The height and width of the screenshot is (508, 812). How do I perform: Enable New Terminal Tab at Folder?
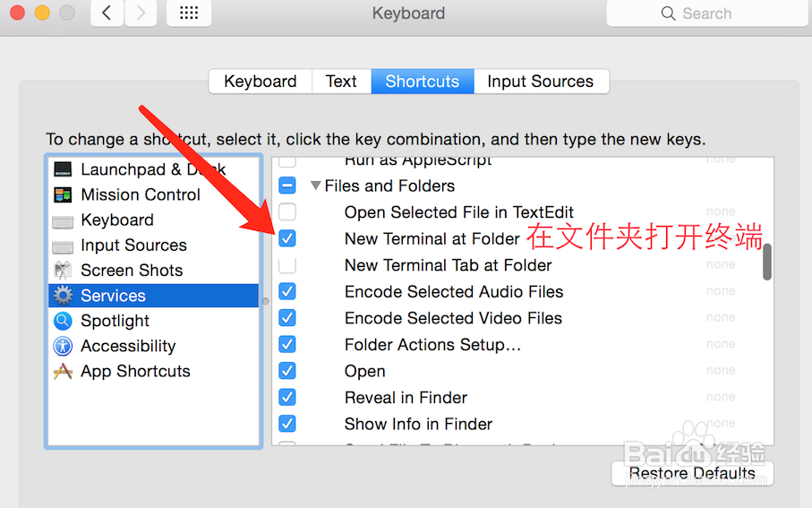point(287,265)
